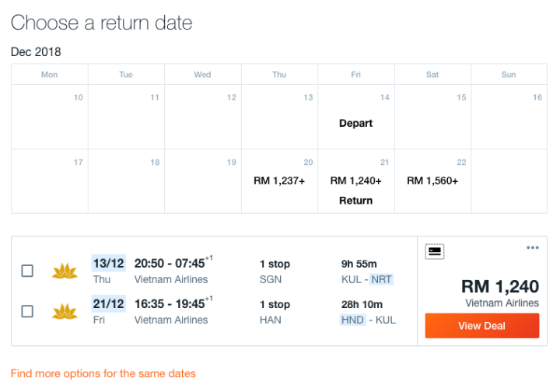
Task: Click the NRT airport code
Action: 381,279
